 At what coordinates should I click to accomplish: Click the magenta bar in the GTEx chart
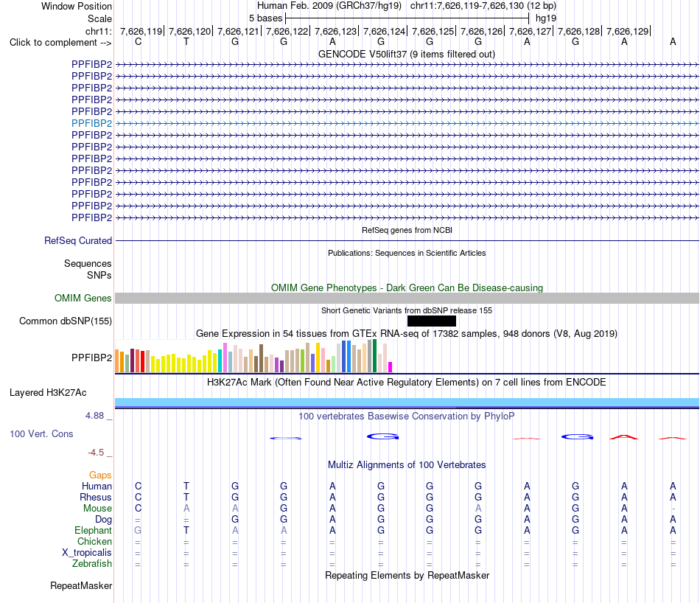pyautogui.click(x=391, y=367)
